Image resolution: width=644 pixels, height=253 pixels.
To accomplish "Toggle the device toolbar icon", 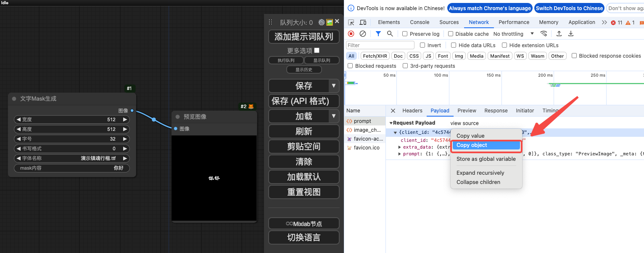I will point(363,22).
